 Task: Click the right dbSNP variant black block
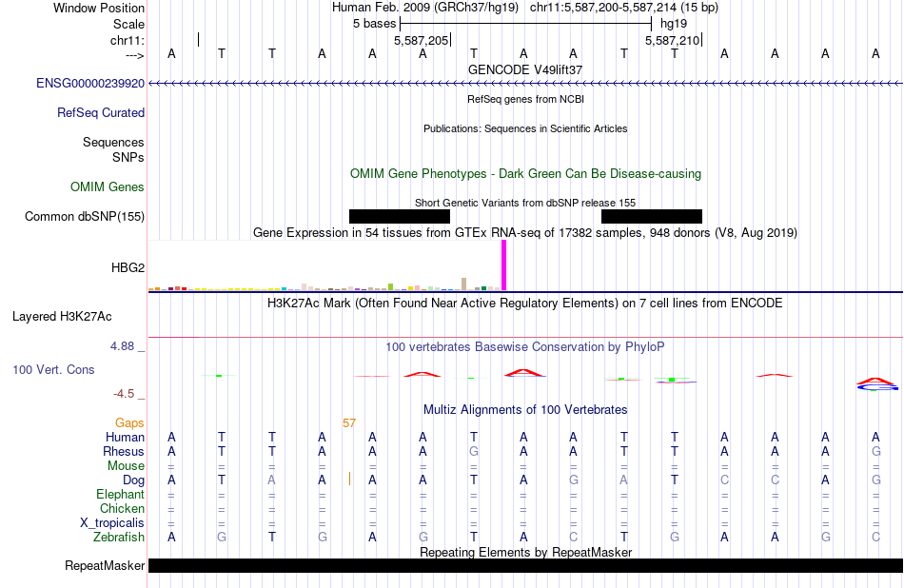coord(652,216)
